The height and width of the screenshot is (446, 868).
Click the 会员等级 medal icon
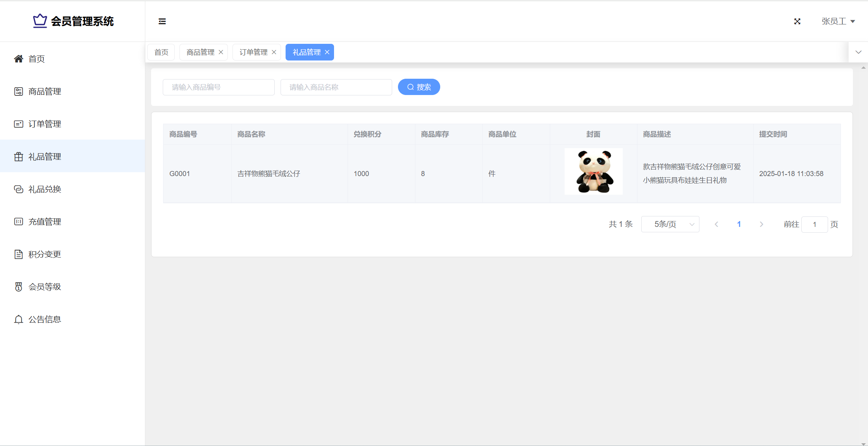click(x=19, y=287)
